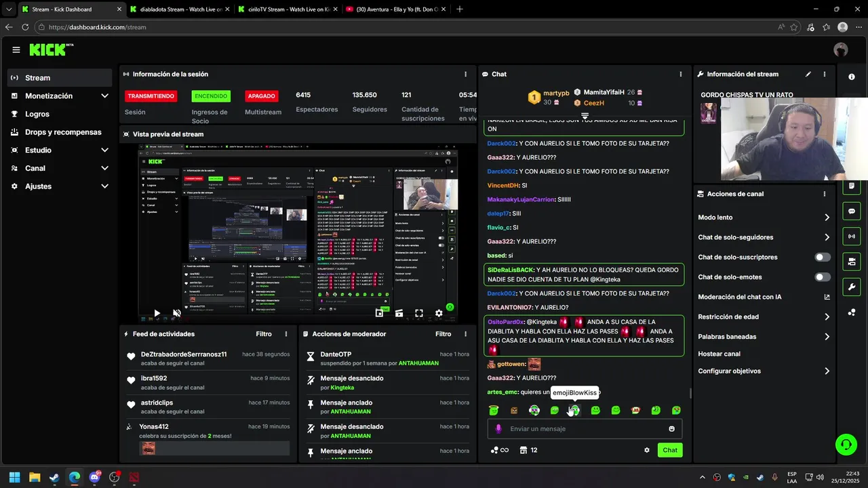The height and width of the screenshot is (488, 868).
Task: Open Drops y recompensas page
Action: pos(60,132)
